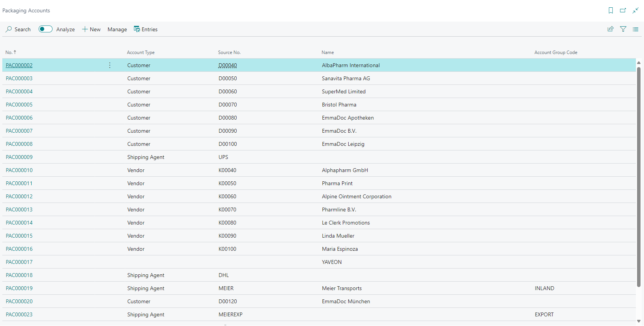Select the Maria Espinoza name cell
The height and width of the screenshot is (326, 644).
tap(340, 249)
